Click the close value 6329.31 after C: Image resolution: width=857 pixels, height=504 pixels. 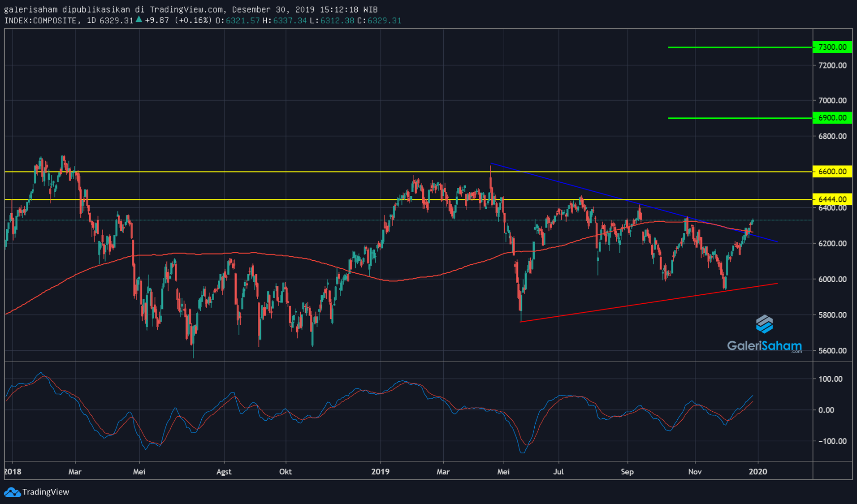pos(385,21)
